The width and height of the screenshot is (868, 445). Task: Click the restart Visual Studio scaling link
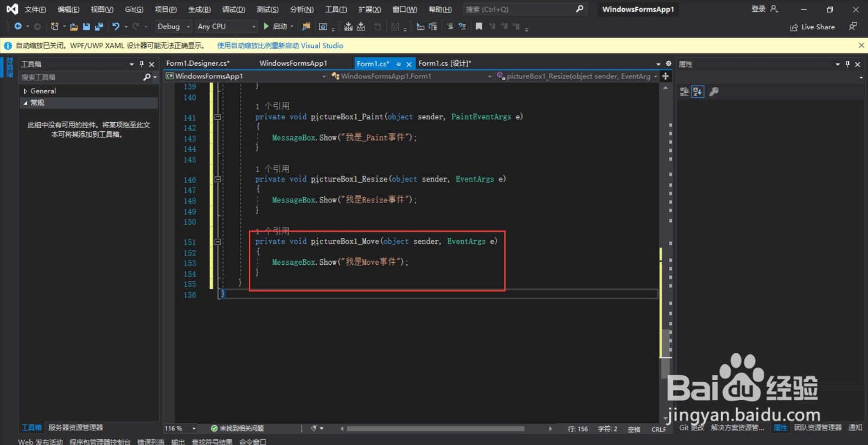pyautogui.click(x=280, y=46)
